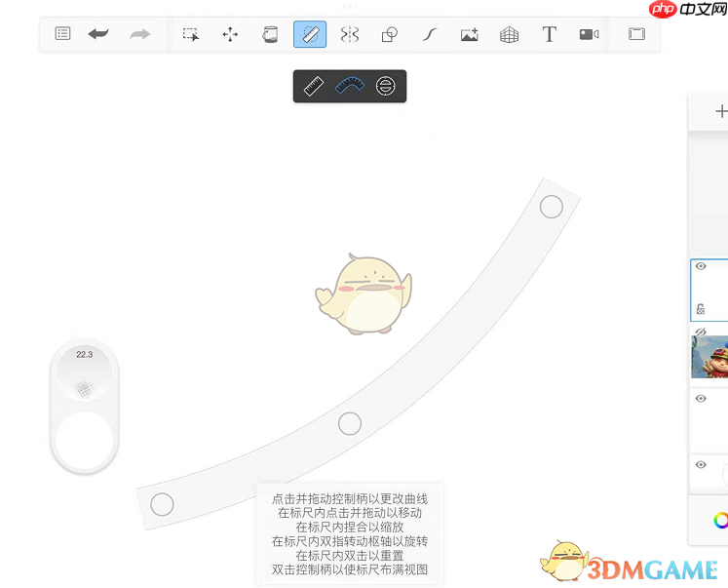Choose the curved ruler guide

tap(350, 87)
